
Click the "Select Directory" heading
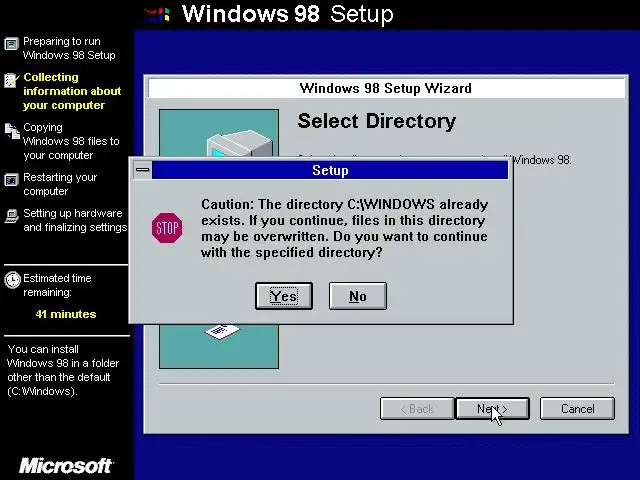click(x=376, y=121)
